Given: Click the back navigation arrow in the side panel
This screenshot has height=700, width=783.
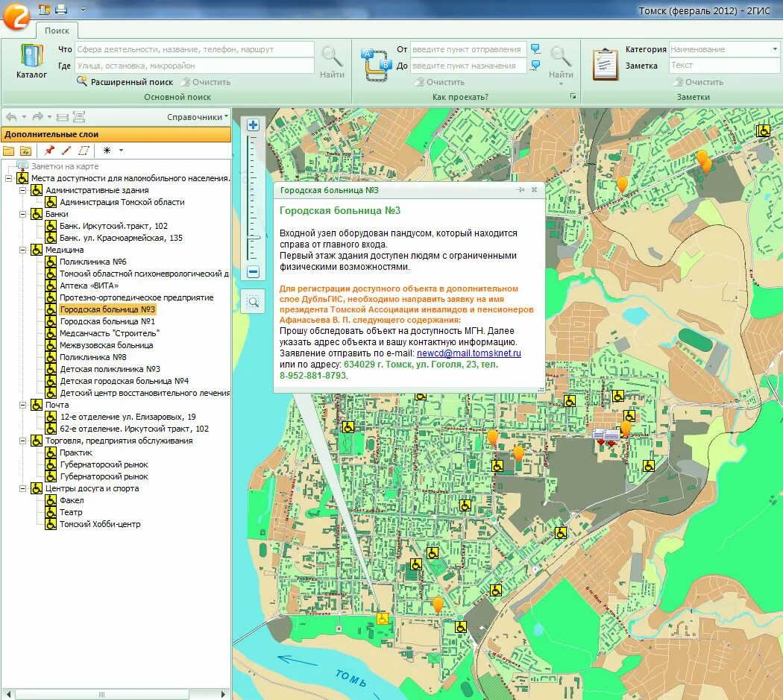Looking at the screenshot, I should tap(11, 117).
